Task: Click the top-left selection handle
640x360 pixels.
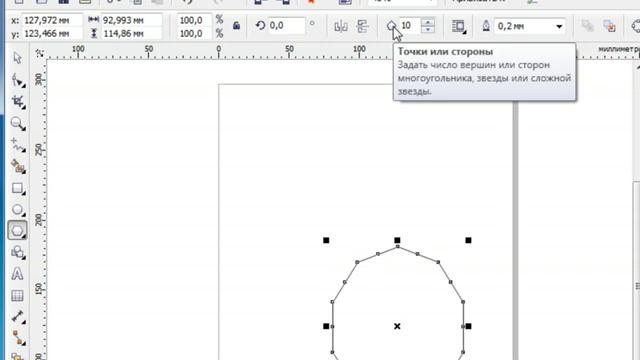Action: [326, 240]
